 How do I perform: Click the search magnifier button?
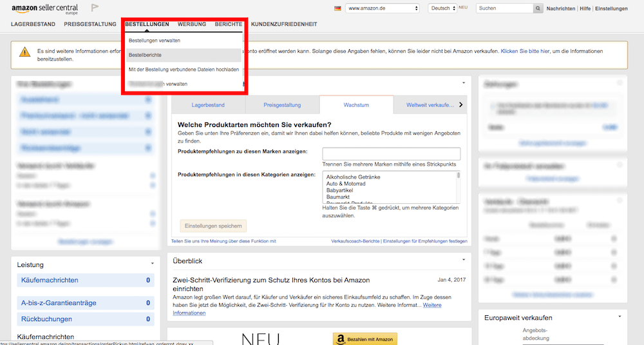coord(538,8)
